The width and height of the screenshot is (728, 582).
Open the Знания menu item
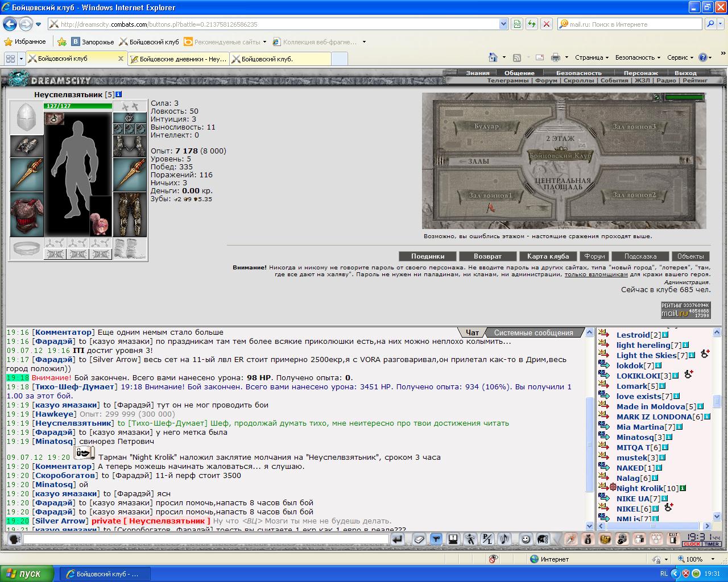tap(478, 73)
